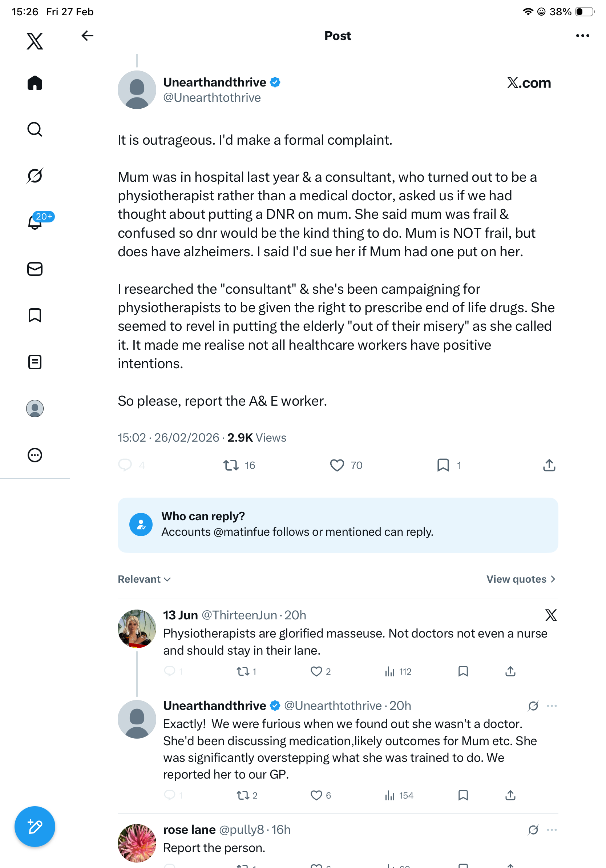Open the Home feed icon
606x868 pixels.
click(35, 83)
